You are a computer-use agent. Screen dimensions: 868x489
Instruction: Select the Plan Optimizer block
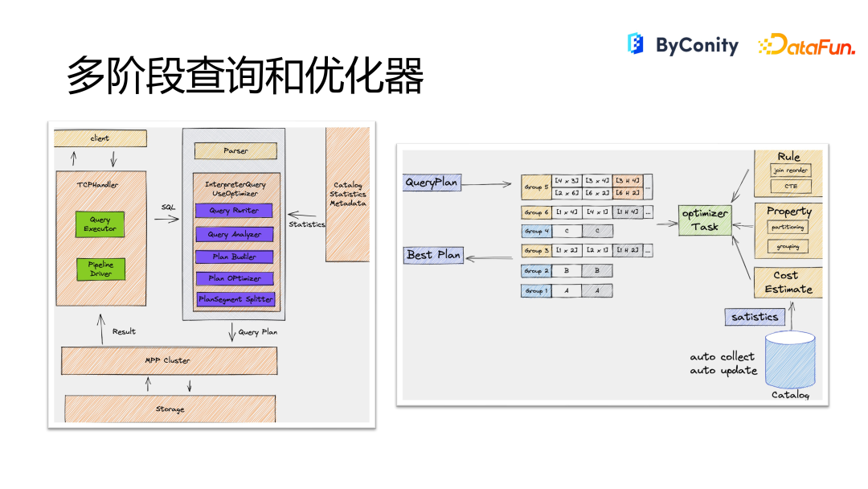tap(235, 278)
